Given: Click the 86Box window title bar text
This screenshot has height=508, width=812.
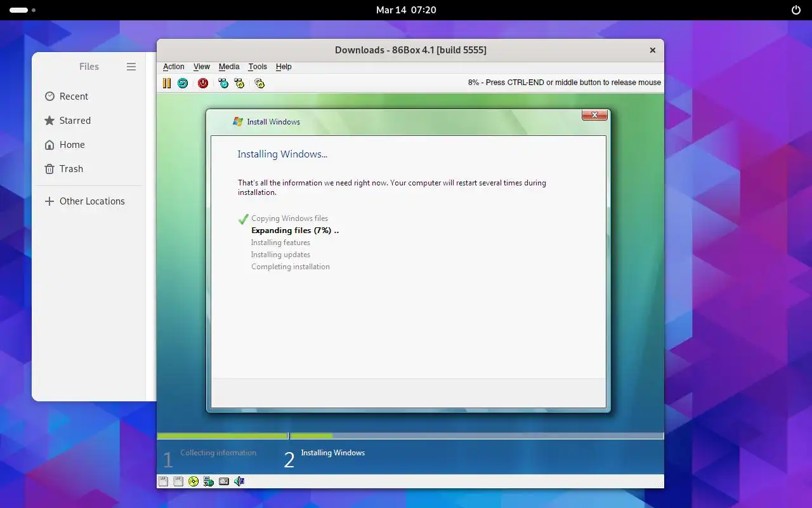Looking at the screenshot, I should 410,50.
